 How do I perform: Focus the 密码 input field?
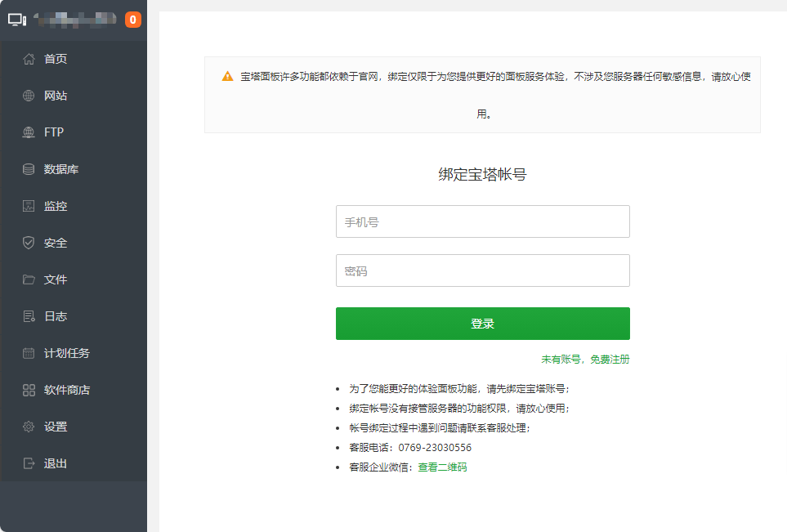coord(483,270)
